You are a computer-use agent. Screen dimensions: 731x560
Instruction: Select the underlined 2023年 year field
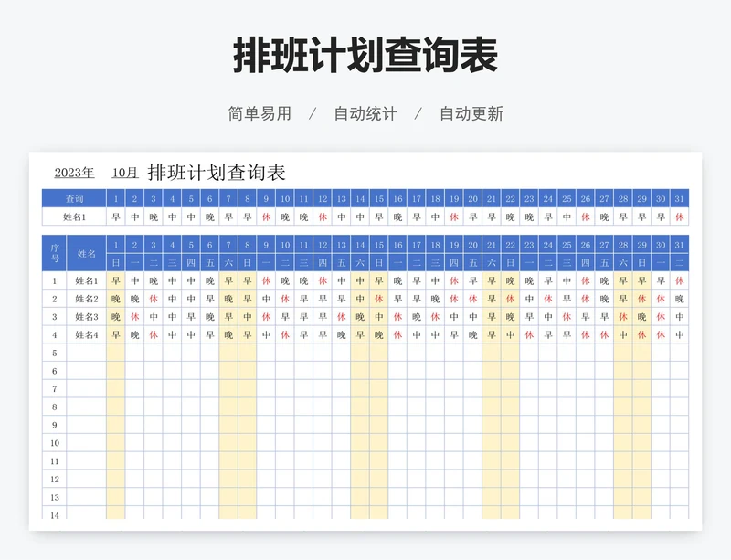tap(74, 173)
